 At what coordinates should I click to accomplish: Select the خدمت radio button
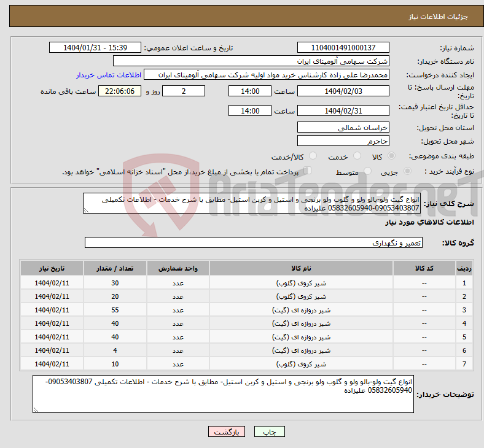click(357, 156)
